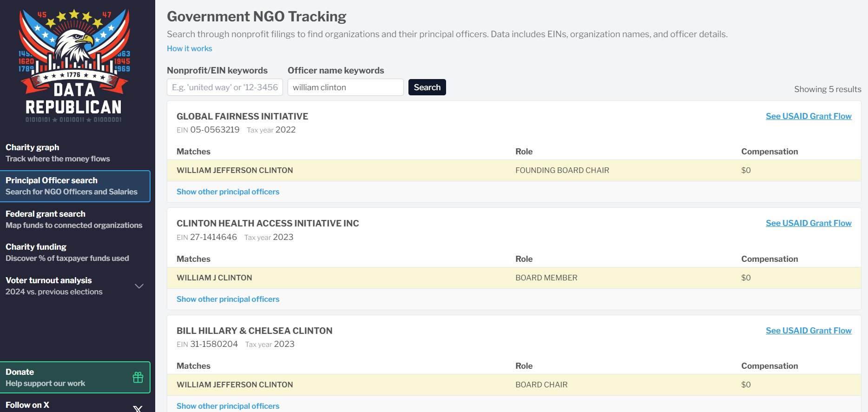See USAID Grant Flow for Global Fairness Initiative
Viewport: 868px width, 412px height.
pyautogui.click(x=809, y=116)
